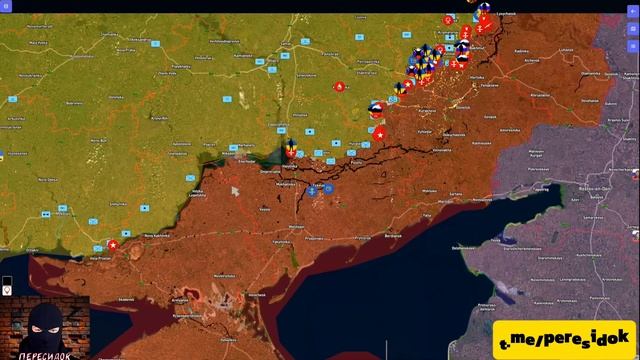
Task: Click the masked presenter webcam thumbnail
Action: click(x=44, y=328)
